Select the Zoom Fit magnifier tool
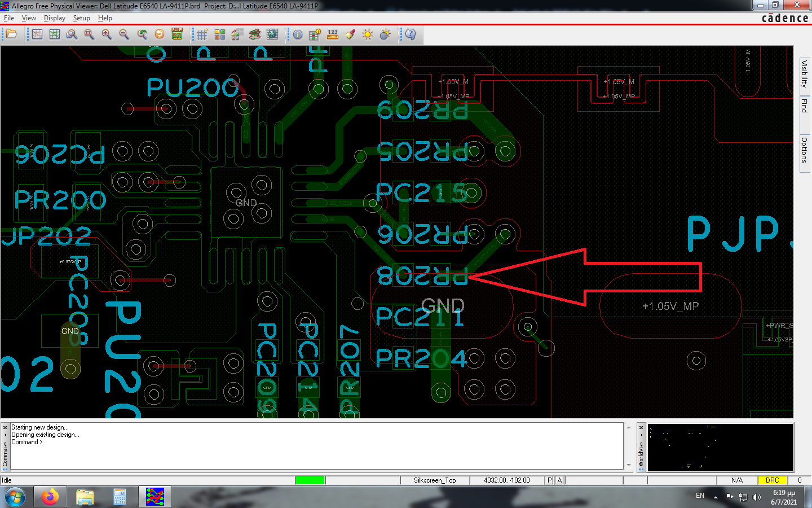 [89, 34]
